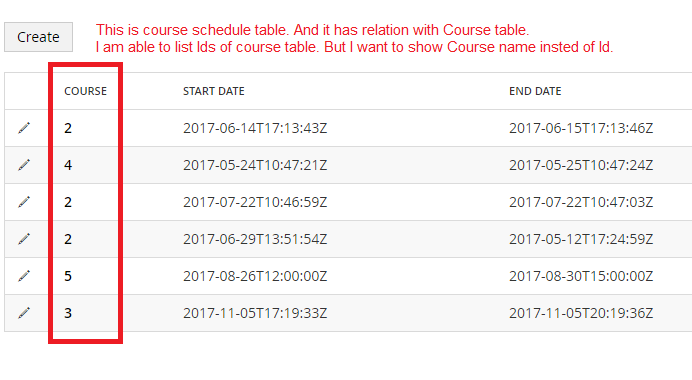Open the pencil icon for course 3
This screenshot has height=380, width=692.
pos(24,313)
